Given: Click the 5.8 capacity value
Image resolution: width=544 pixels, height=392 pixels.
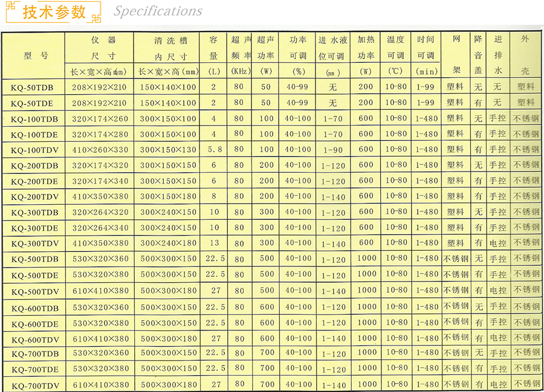Looking at the screenshot, I should tap(213, 149).
